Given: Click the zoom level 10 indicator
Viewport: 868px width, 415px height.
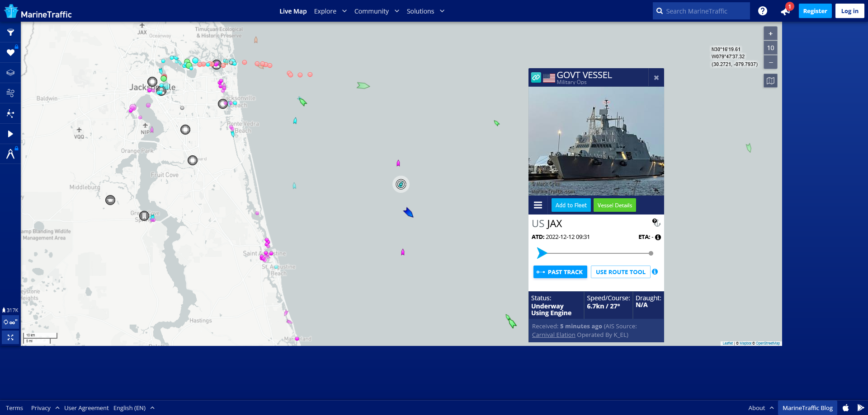Looking at the screenshot, I should 770,48.
